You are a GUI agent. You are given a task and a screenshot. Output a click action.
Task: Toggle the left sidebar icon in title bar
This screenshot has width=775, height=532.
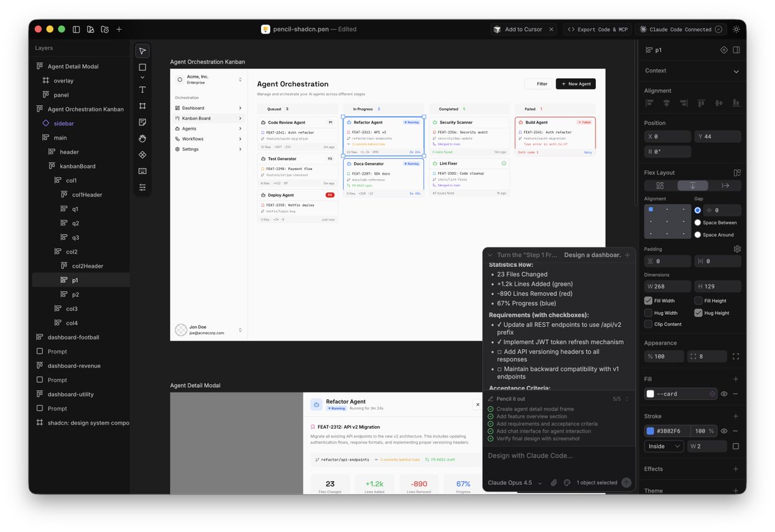(x=76, y=29)
